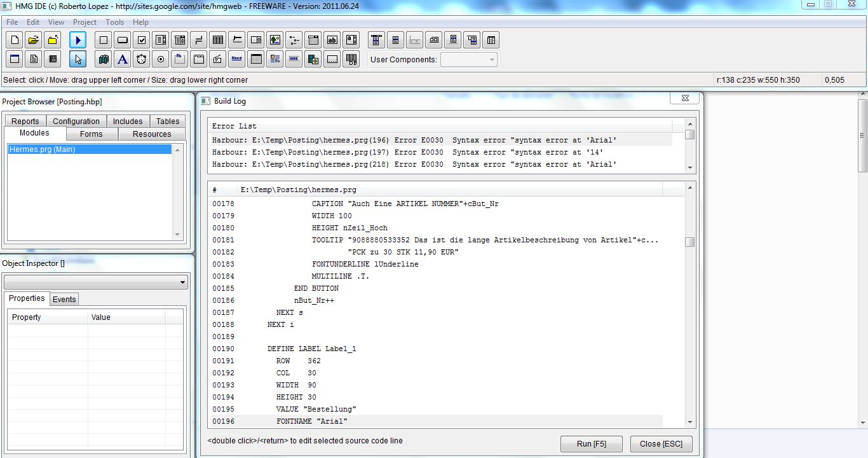Click source line 00195 VALUE "Bestellung"
868x458 pixels.
pyautogui.click(x=437, y=409)
